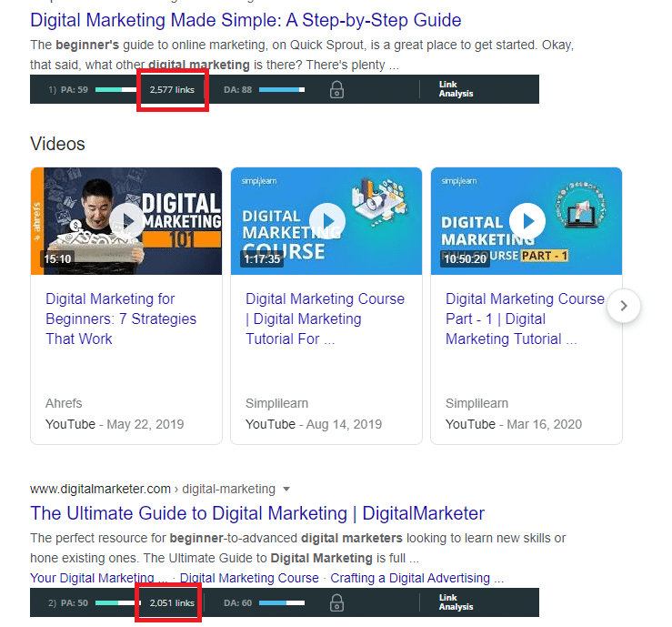Open Link Analysis for result 2
The height and width of the screenshot is (627, 672).
point(456,602)
